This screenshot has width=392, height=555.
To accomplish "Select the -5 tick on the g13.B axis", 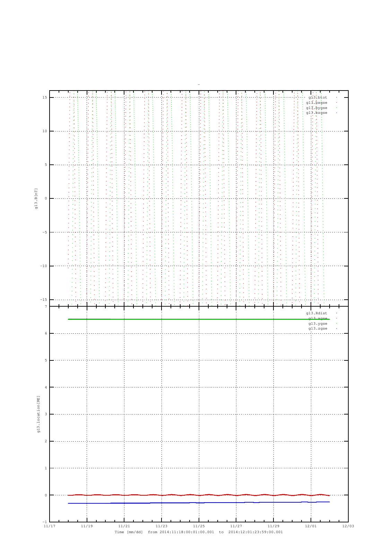I will point(45,232).
